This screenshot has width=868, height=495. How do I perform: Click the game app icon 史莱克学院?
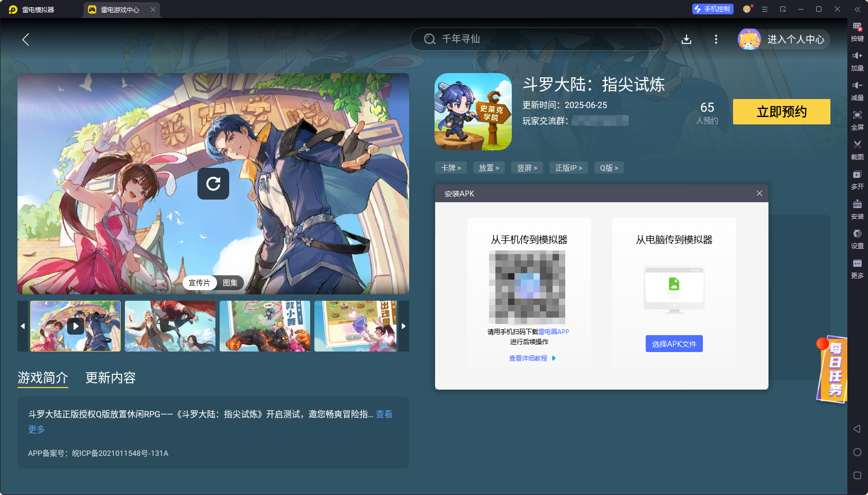[473, 112]
